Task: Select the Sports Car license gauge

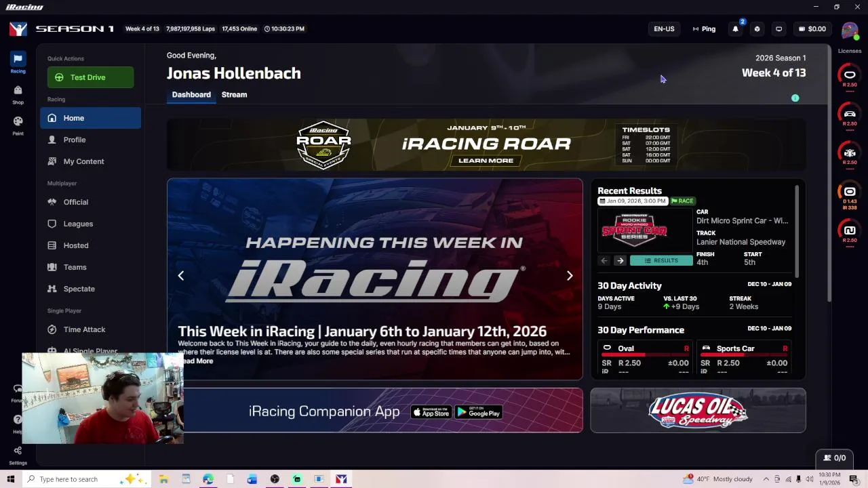Action: tap(850, 115)
